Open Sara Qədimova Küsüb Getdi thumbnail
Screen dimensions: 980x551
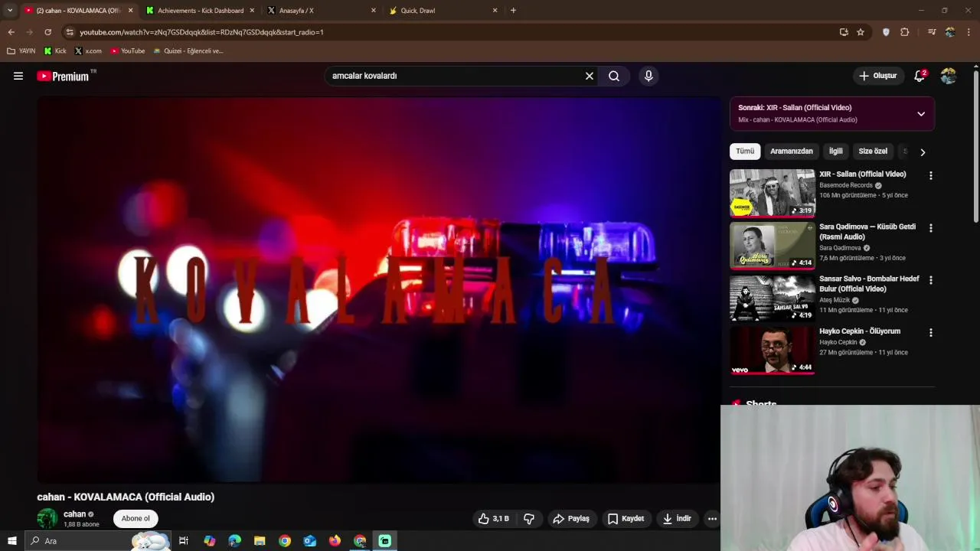point(773,246)
